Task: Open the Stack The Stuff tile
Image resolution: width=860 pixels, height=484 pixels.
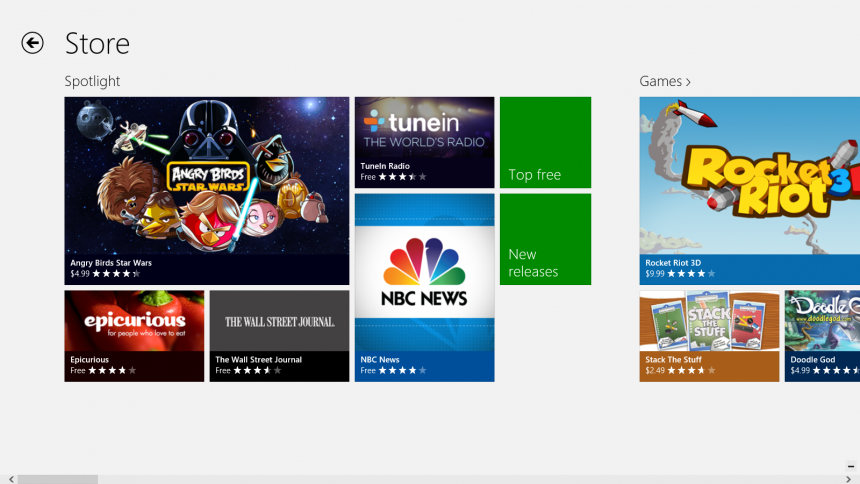Action: (x=709, y=336)
